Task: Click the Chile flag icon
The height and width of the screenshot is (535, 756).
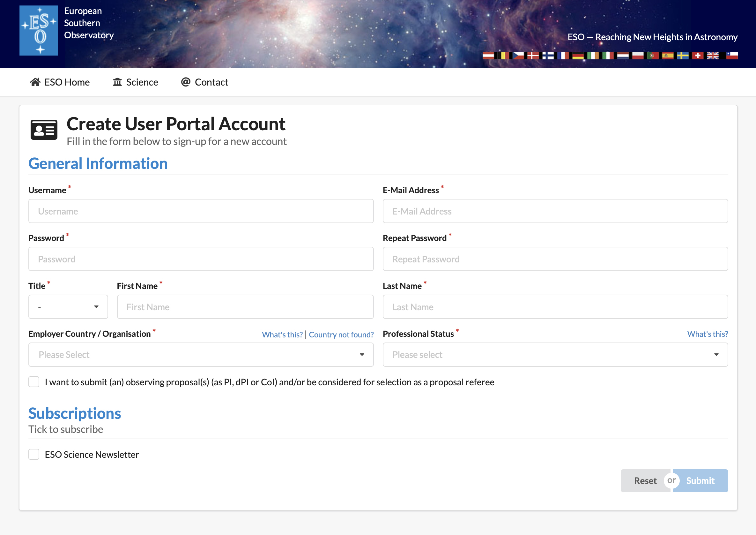Action: coord(732,56)
